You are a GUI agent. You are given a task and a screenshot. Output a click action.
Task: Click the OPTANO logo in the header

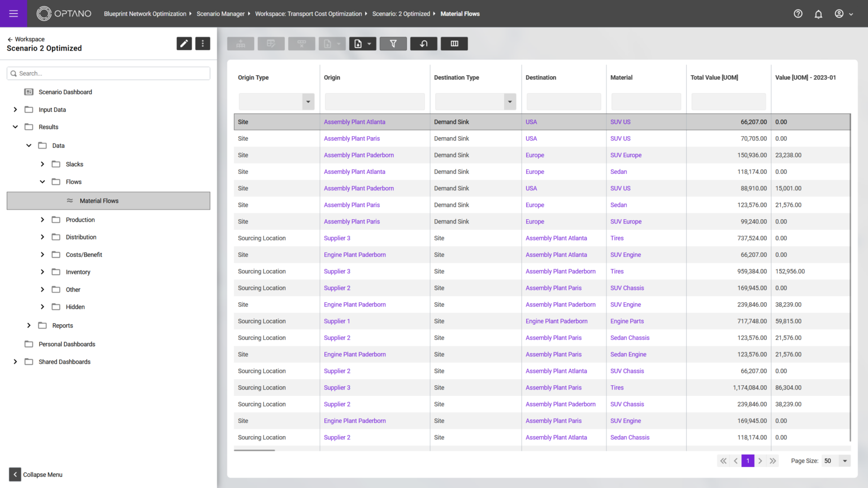tap(64, 14)
